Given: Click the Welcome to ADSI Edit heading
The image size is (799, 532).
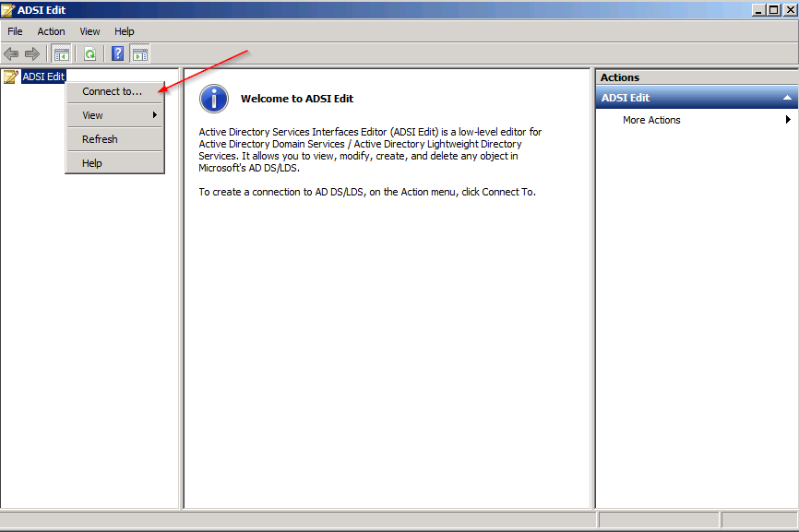Looking at the screenshot, I should pyautogui.click(x=297, y=99).
